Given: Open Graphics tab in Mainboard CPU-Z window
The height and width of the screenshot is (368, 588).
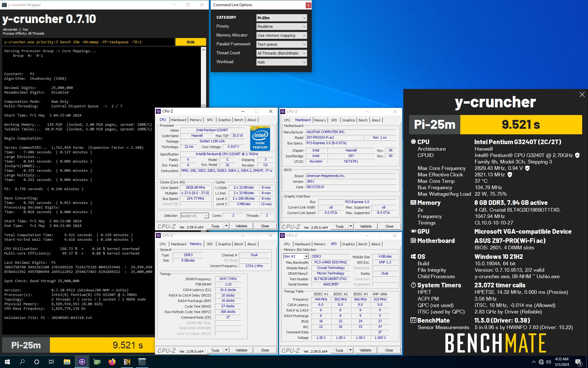Looking at the screenshot, I should point(349,120).
